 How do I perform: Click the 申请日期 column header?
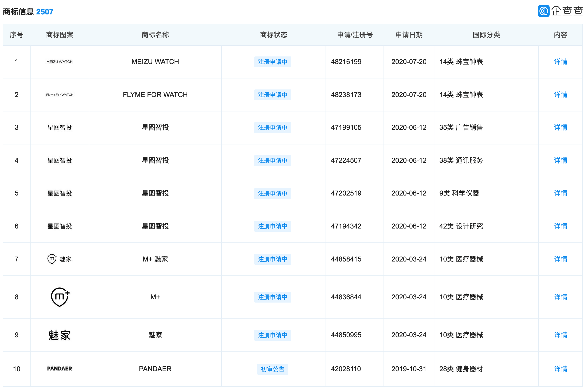point(409,35)
